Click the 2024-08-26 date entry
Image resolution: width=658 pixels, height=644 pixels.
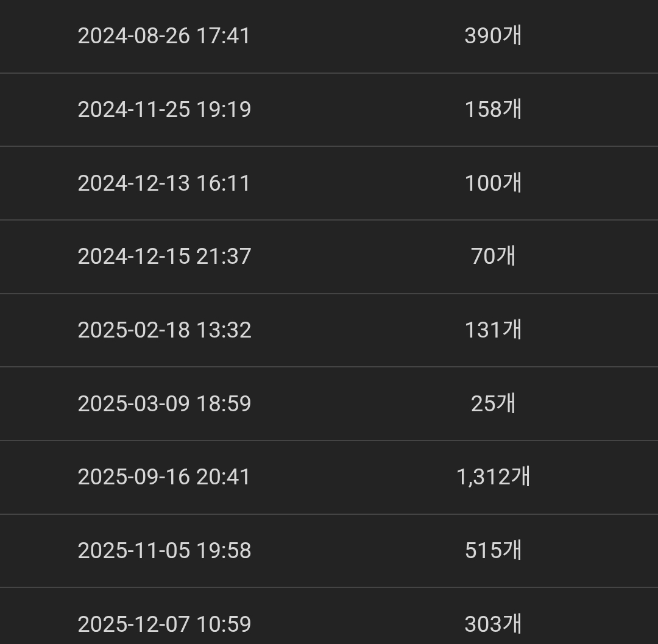pos(164,36)
